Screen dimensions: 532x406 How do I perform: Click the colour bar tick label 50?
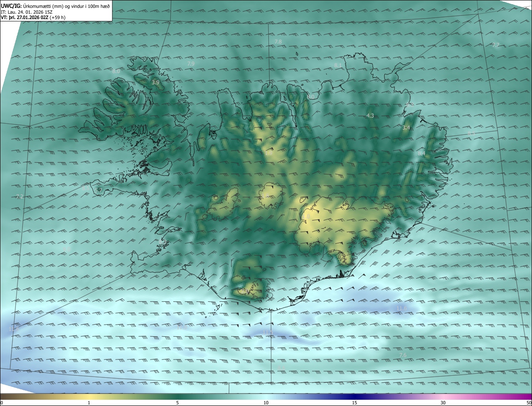[x=529, y=403]
